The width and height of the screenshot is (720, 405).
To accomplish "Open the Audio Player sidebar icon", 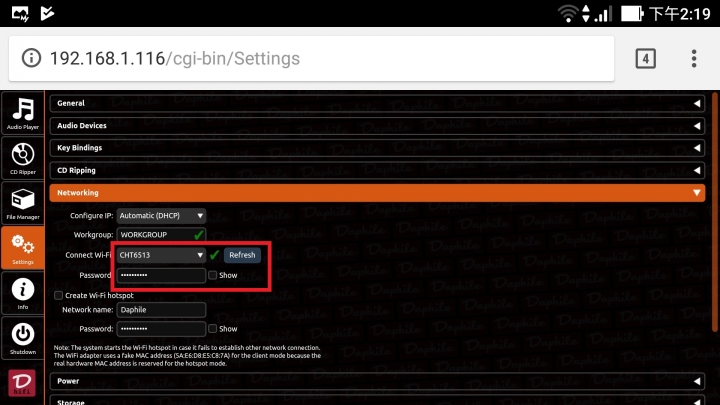I will 22,113.
